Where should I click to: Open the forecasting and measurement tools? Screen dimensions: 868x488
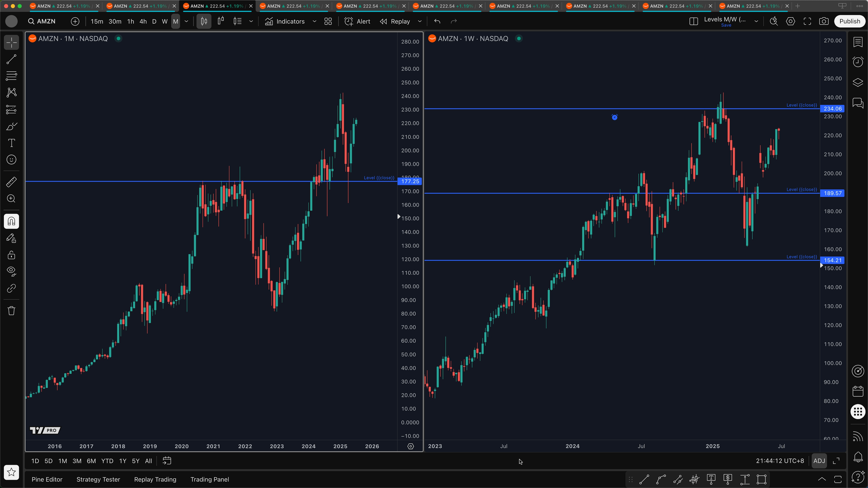point(12,109)
